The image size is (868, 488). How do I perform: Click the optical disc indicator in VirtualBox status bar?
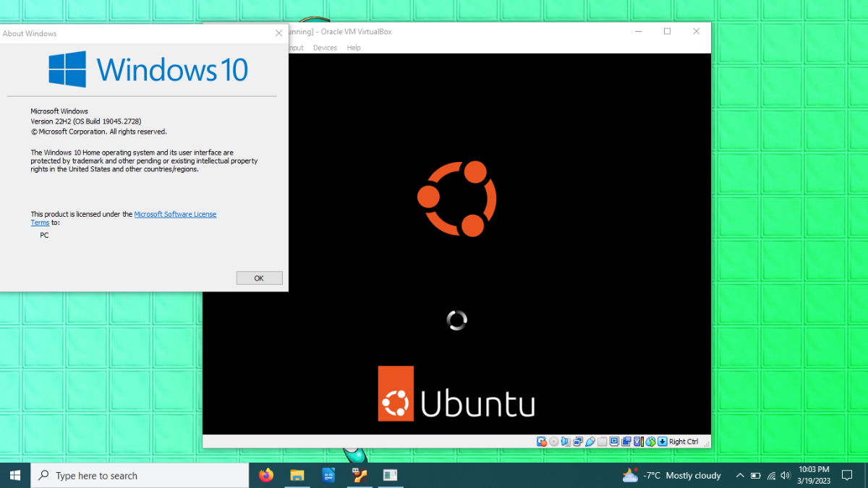click(x=554, y=442)
